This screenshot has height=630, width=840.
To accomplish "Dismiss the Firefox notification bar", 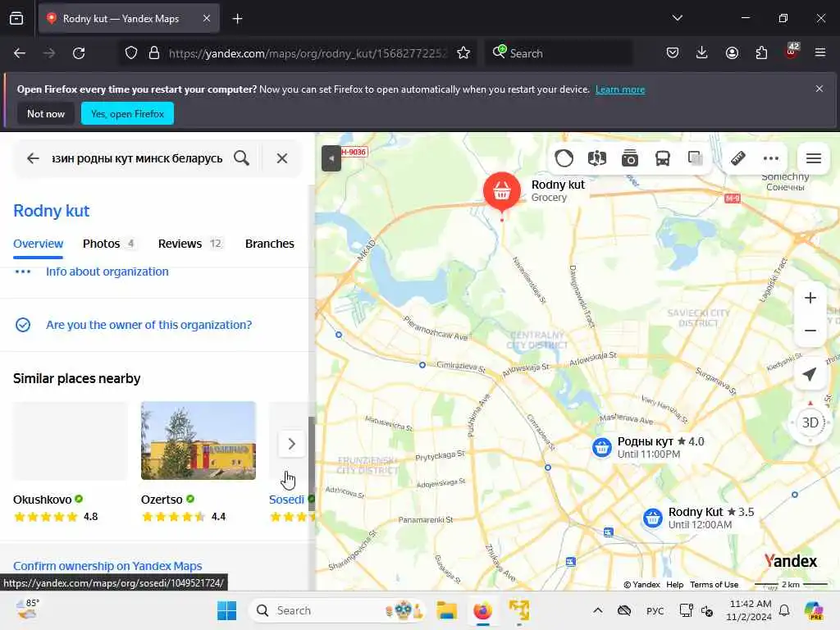I will point(819,89).
